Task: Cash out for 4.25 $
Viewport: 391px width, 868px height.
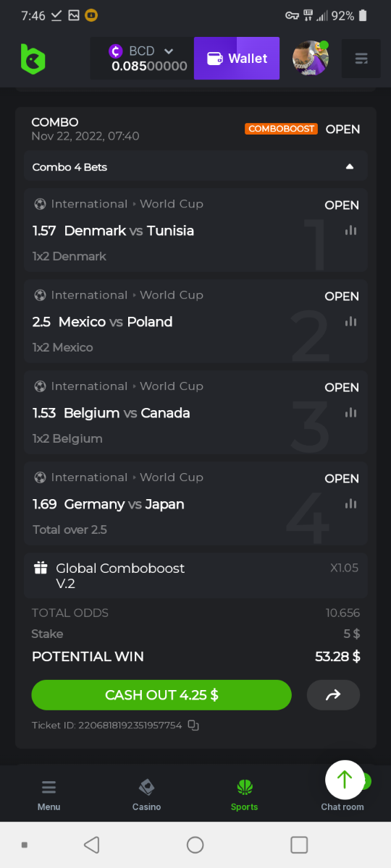Action: [161, 695]
